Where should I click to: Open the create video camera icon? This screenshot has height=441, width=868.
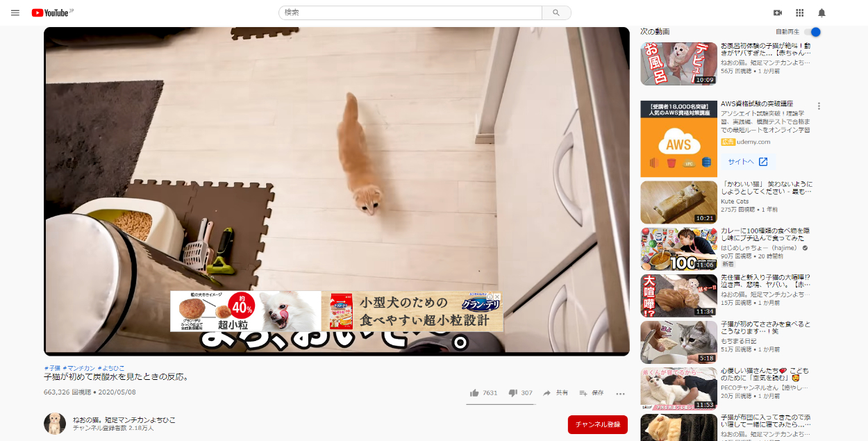coord(778,13)
